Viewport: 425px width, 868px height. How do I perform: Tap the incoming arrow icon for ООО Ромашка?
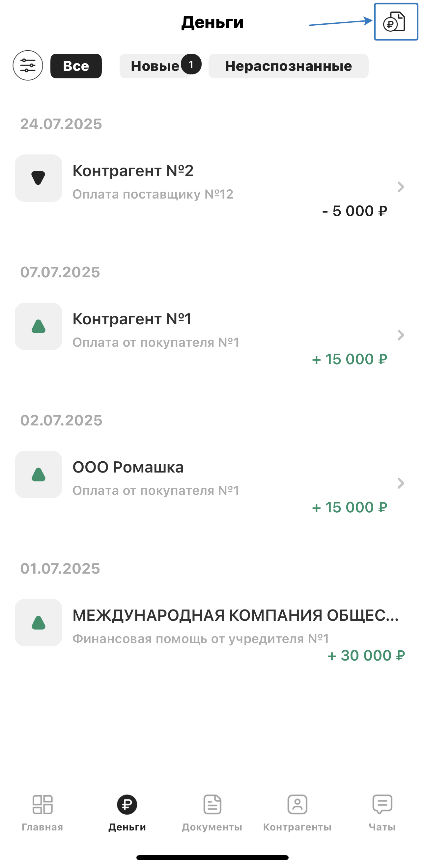point(39,475)
